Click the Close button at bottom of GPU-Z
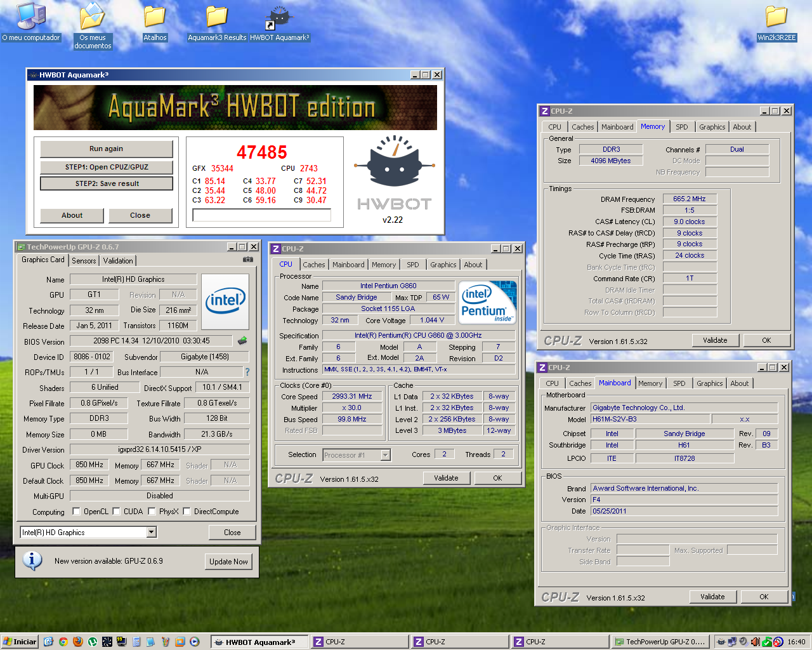The image size is (812, 650). coord(232,533)
